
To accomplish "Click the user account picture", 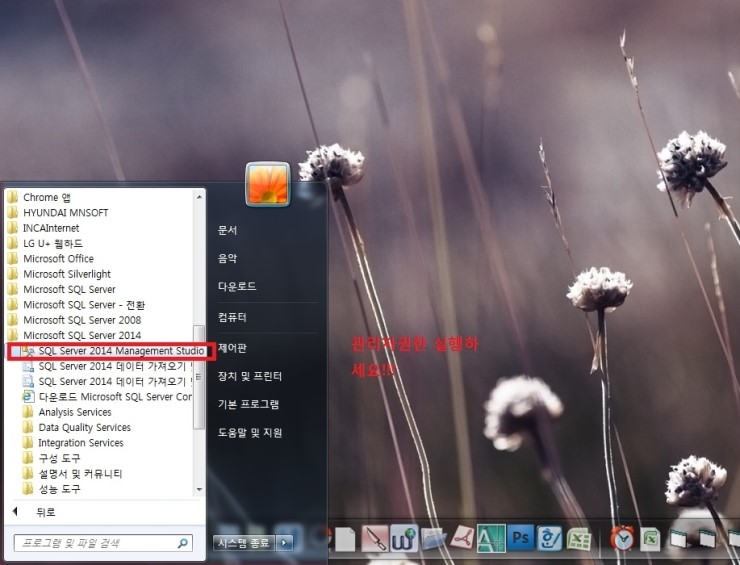I will click(x=268, y=184).
